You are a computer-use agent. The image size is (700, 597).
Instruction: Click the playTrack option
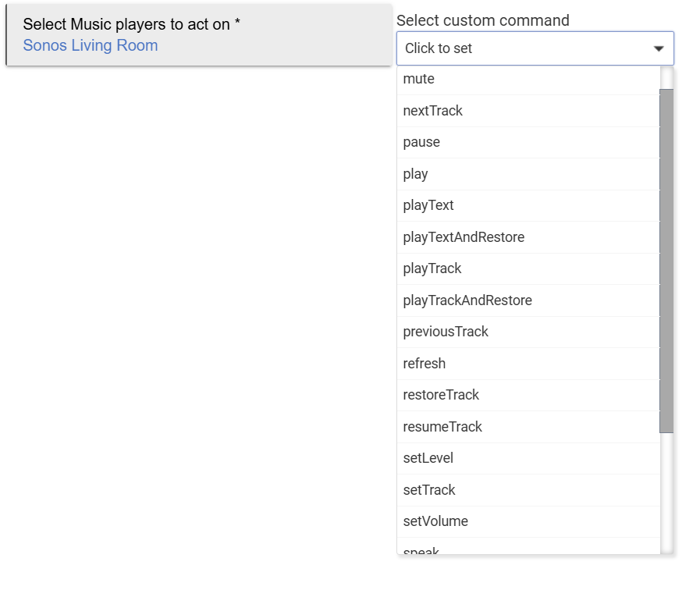[x=432, y=268]
